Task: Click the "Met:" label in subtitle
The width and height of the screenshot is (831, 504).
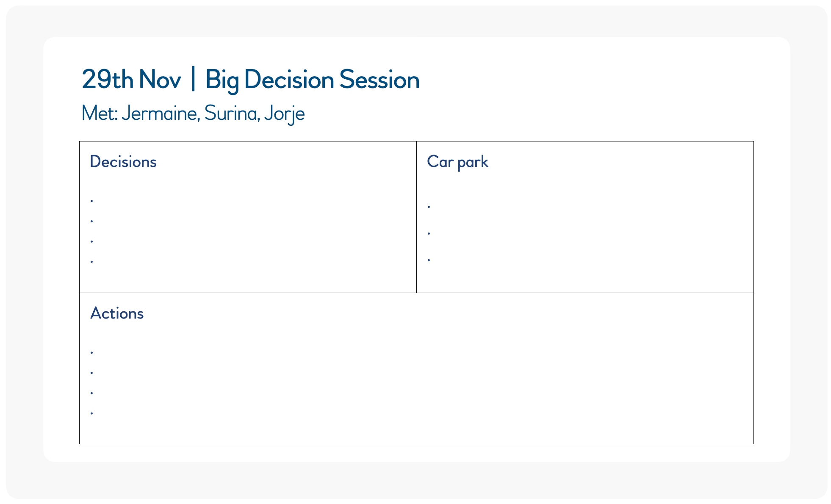Action: coord(99,114)
